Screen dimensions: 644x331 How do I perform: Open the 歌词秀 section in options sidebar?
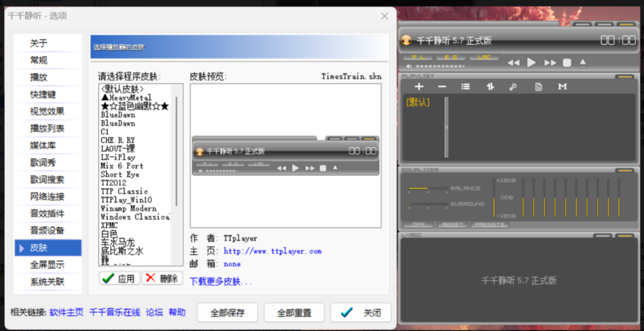pos(48,162)
